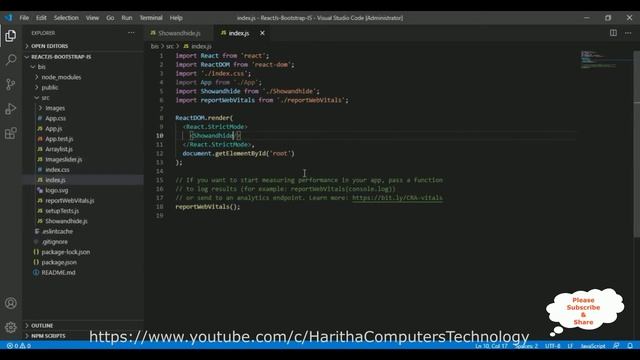Change UTF-8 file encoding
This screenshot has width=640, height=360.
coord(553,346)
